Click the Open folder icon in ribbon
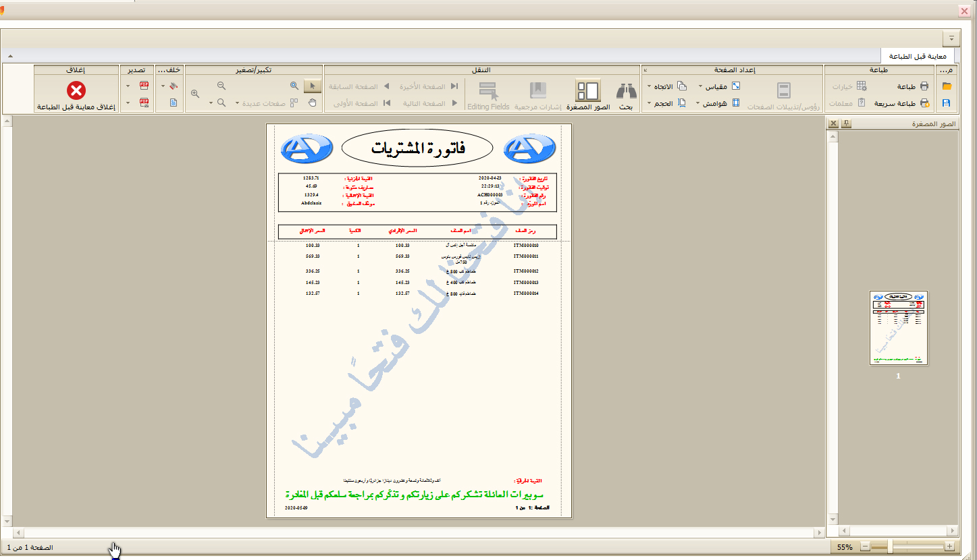 (x=947, y=86)
